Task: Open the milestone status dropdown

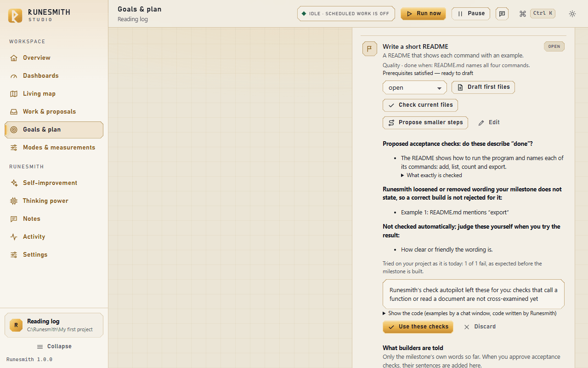Action: 415,87
